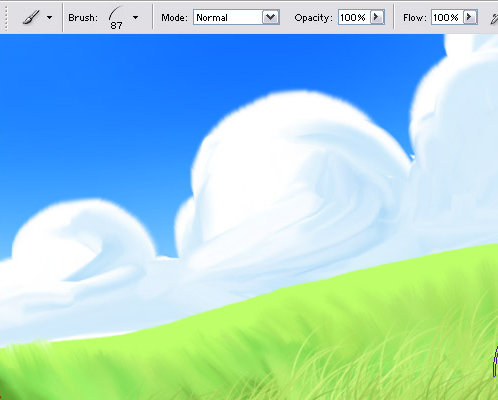Open the Mode dropdown arrow button
This screenshot has height=400, width=498.
270,17
